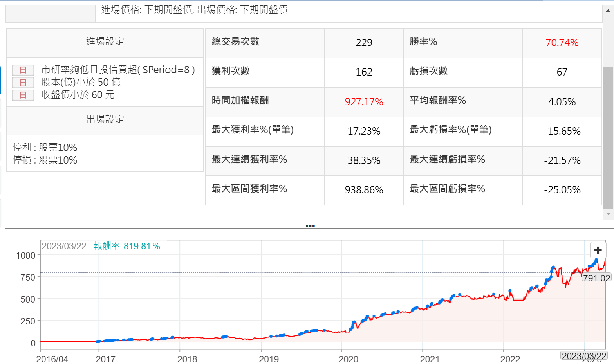Click the 總交易次數 value 229
Image resolution: width=614 pixels, height=364 pixels.
[364, 43]
